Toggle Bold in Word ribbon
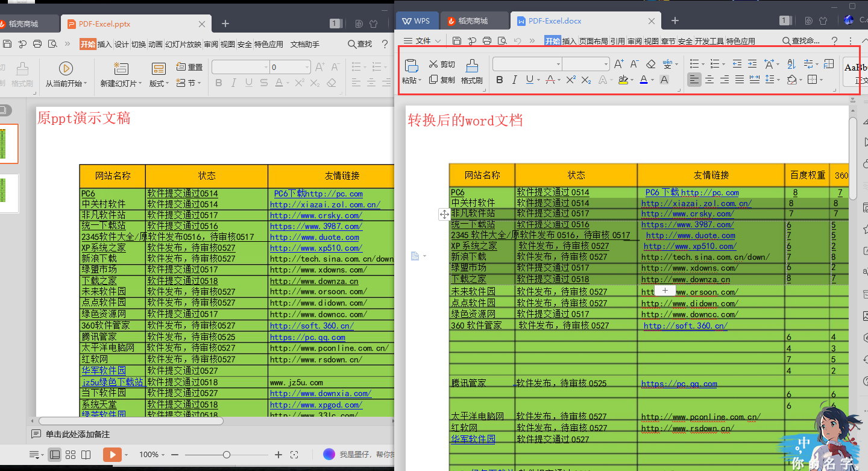 tap(499, 80)
